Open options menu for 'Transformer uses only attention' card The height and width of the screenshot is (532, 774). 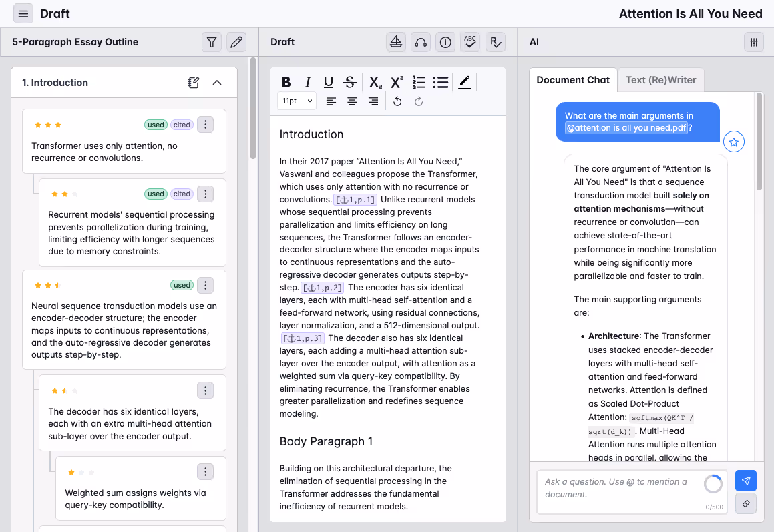(205, 125)
